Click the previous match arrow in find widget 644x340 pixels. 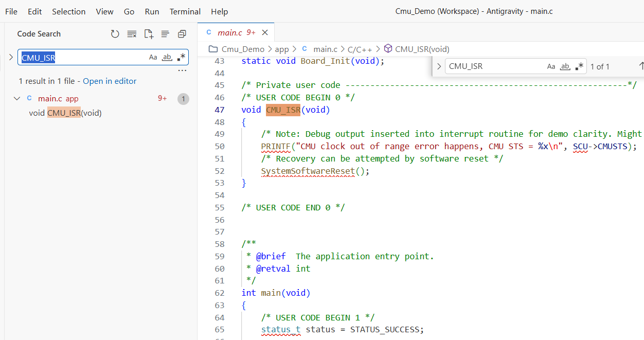pyautogui.click(x=641, y=66)
